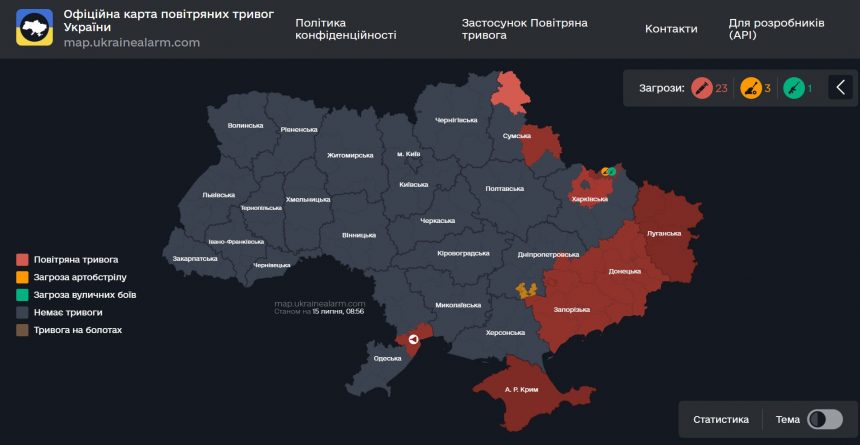
Task: Open Застосунок Повітряна тривога link
Action: click(x=524, y=29)
